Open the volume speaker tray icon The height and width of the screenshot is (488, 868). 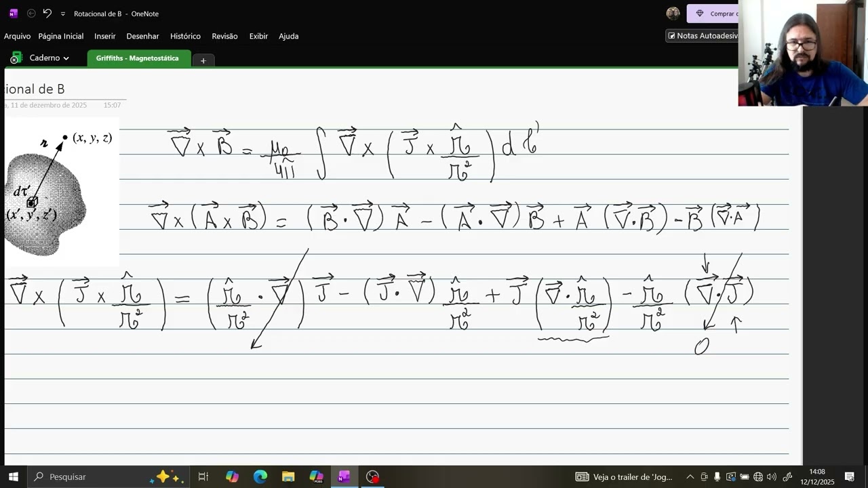click(772, 476)
